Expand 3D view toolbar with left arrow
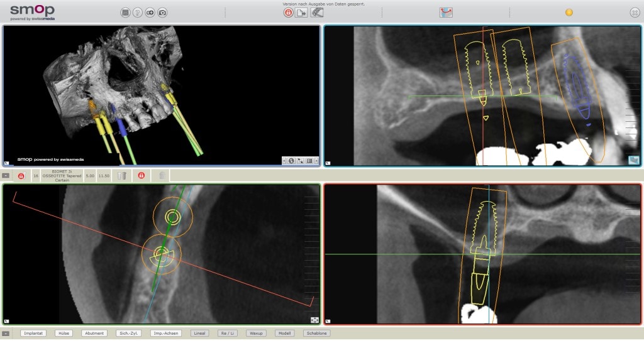This screenshot has height=341, width=644. tap(284, 161)
